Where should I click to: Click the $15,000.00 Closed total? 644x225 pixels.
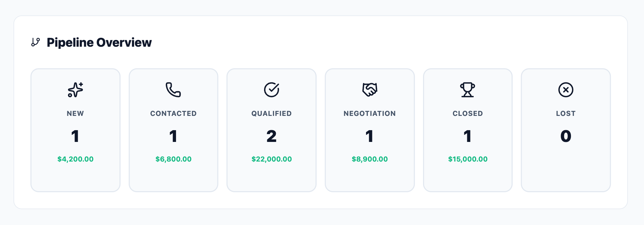[468, 159]
